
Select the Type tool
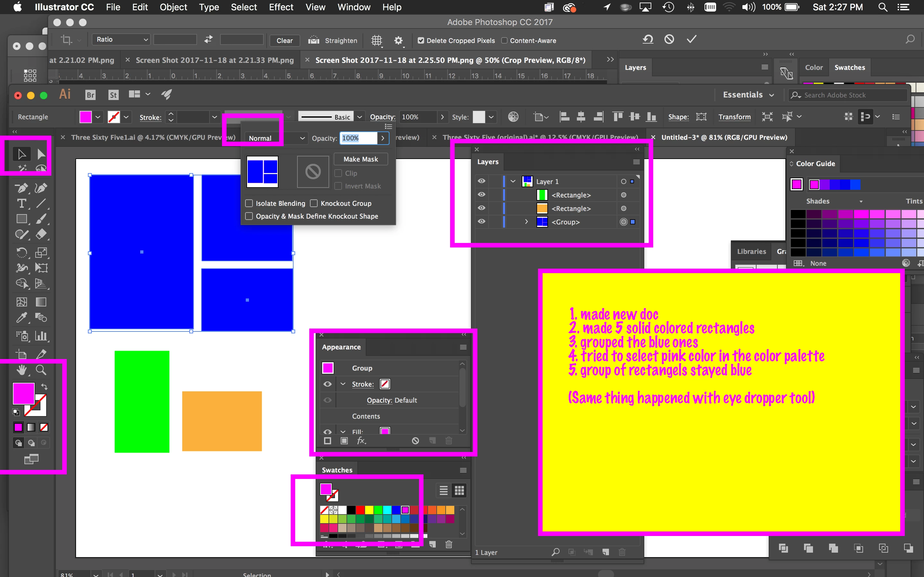click(x=21, y=204)
